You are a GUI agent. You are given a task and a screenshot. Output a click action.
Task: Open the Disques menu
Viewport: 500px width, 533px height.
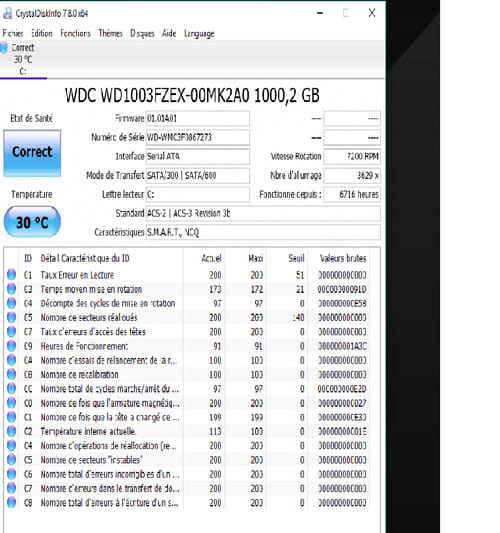[142, 33]
